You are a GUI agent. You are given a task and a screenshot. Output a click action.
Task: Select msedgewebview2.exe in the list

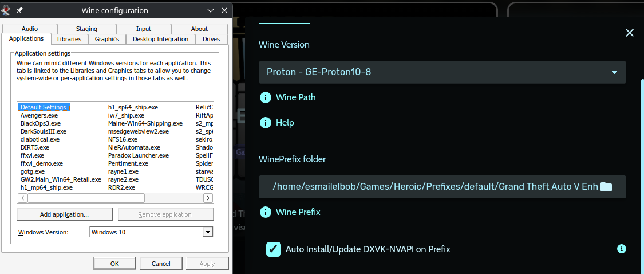139,131
